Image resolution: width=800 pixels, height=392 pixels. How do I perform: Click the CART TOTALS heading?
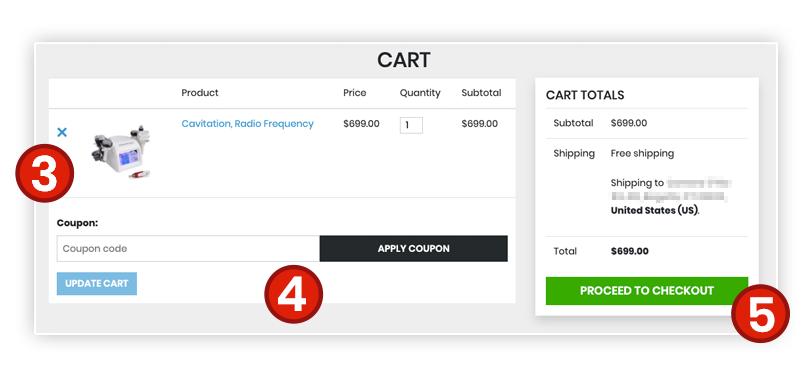(585, 95)
